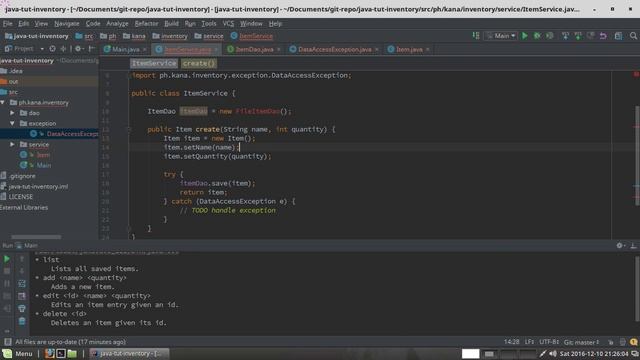Viewport: 640px width, 360px height.
Task: Run the Main configuration with green play icon
Action: click(524, 36)
